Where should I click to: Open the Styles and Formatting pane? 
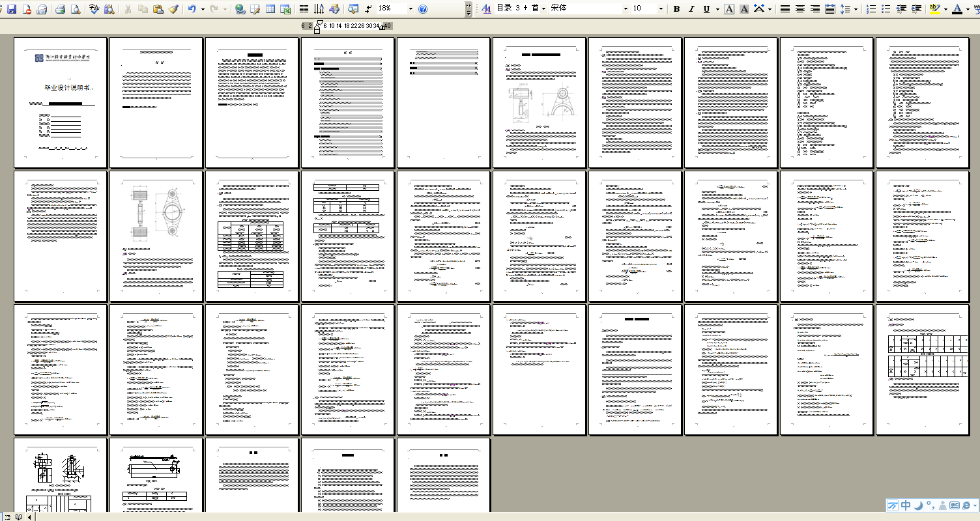pyautogui.click(x=486, y=8)
